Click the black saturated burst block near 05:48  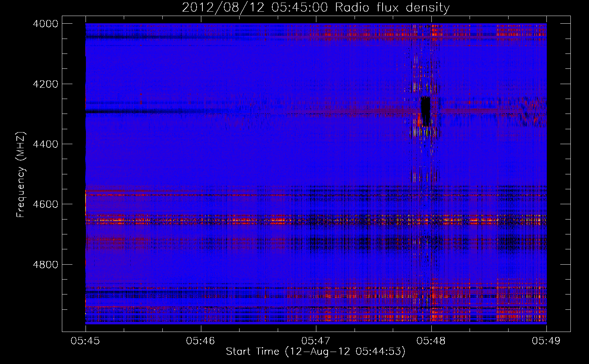coord(425,111)
